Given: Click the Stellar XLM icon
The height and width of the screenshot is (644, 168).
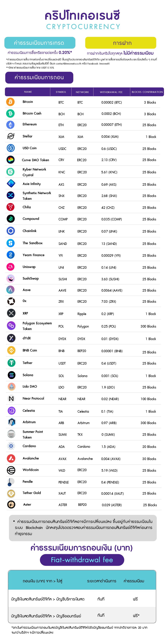Looking at the screenshot, I should [11, 136].
